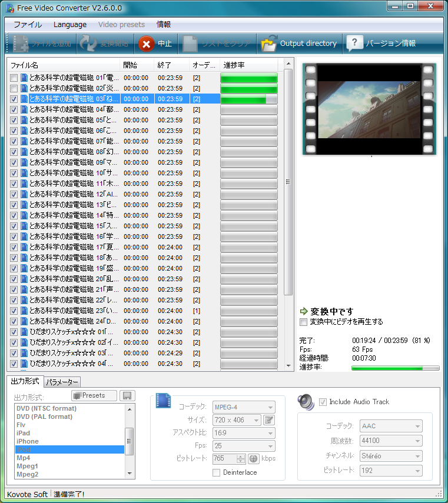Click the バージョン情報 question mark icon

(x=354, y=43)
